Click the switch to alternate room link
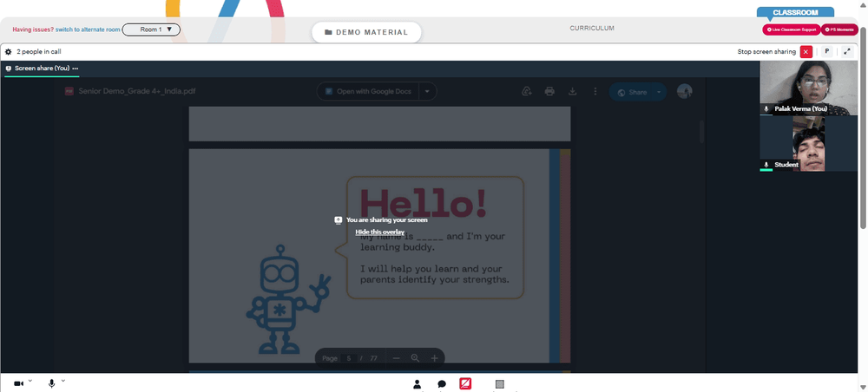This screenshot has height=392, width=868. (x=88, y=29)
